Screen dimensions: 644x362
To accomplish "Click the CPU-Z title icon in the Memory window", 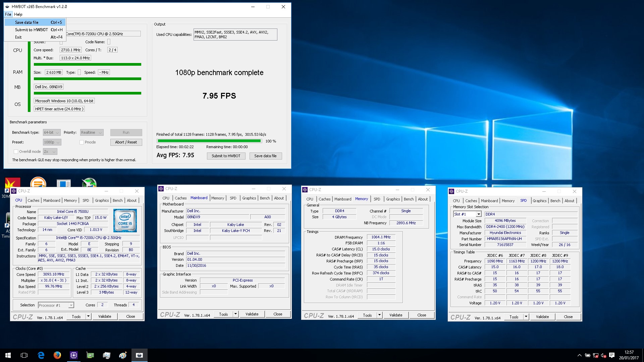I will pyautogui.click(x=305, y=190).
